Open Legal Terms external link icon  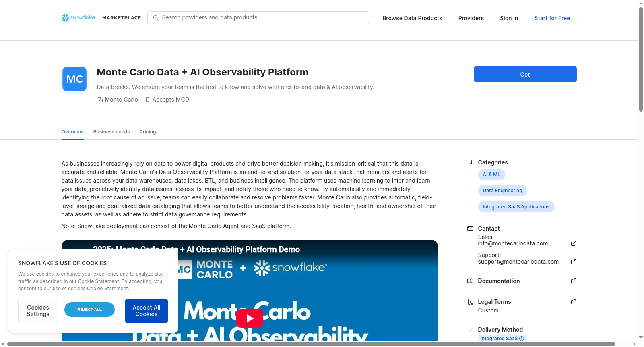574,302
